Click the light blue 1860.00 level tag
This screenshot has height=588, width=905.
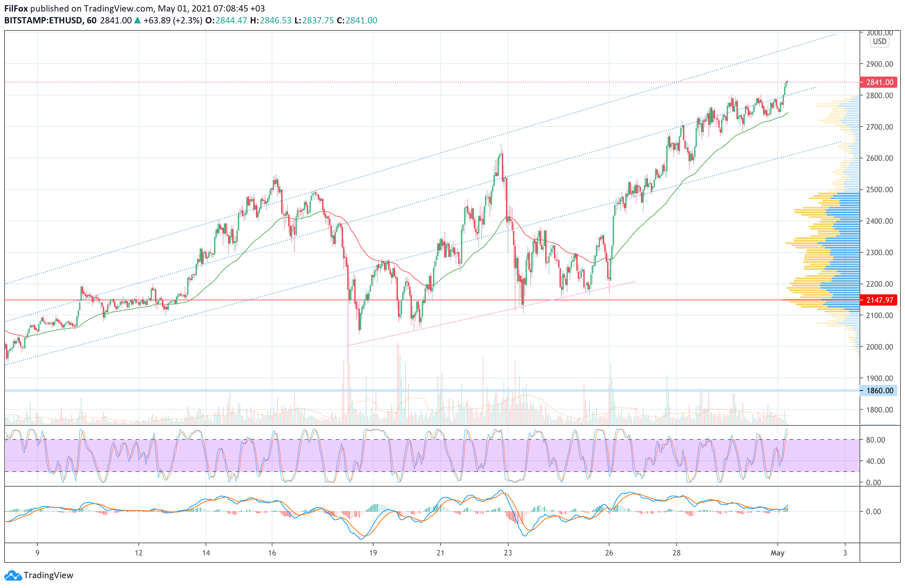879,390
